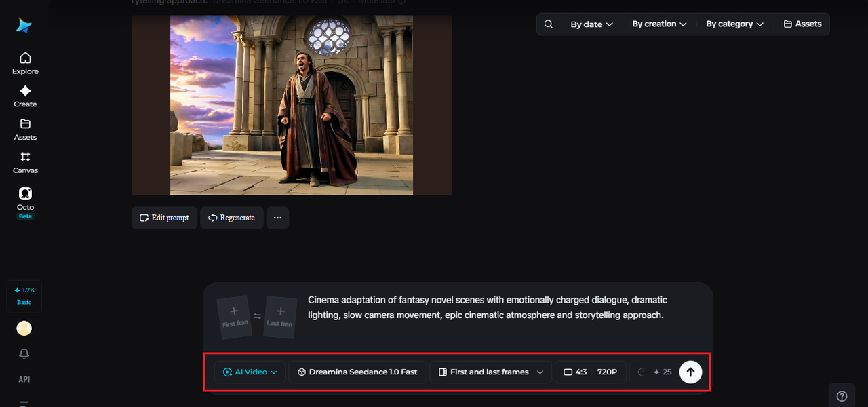Open notifications bell in sidebar
The height and width of the screenshot is (407, 868).
pos(24,353)
